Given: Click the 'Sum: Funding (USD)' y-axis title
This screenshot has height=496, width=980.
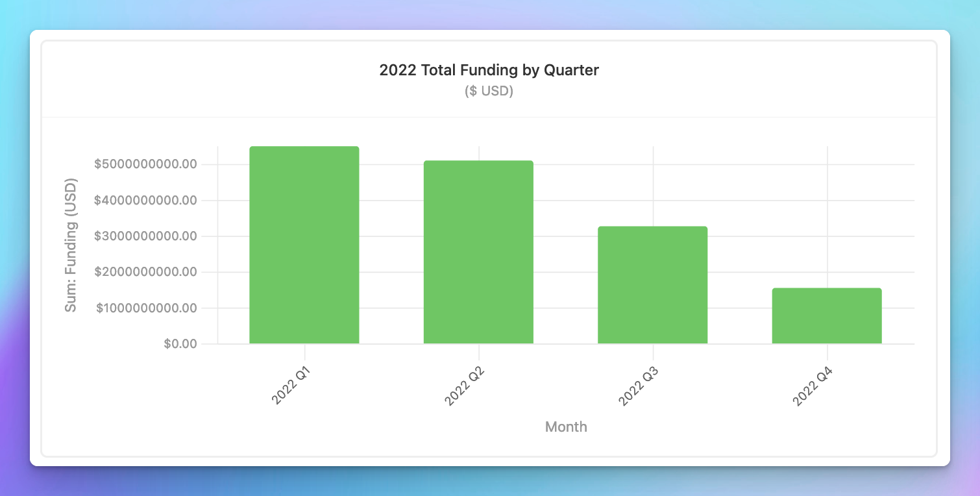Looking at the screenshot, I should pos(71,245).
